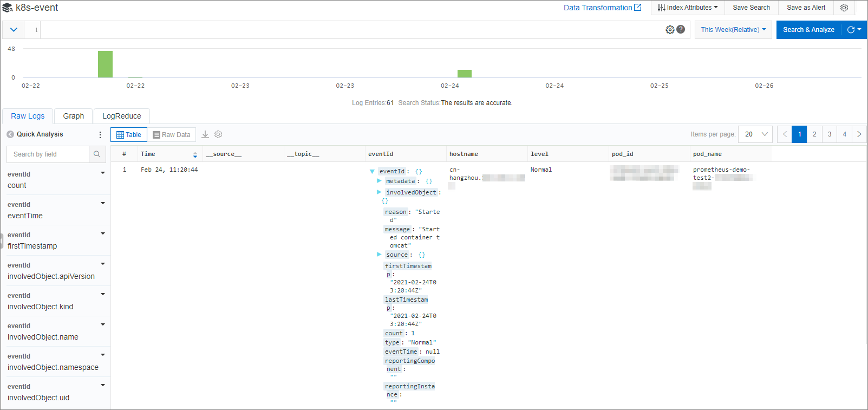Viewport: 868px width, 410px height.
Task: Go to page 3
Action: pyautogui.click(x=830, y=134)
